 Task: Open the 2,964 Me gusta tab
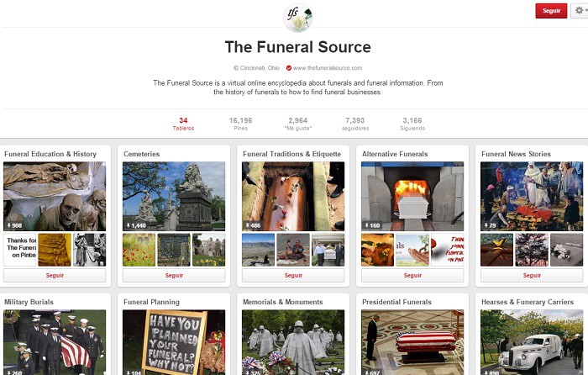coord(297,124)
